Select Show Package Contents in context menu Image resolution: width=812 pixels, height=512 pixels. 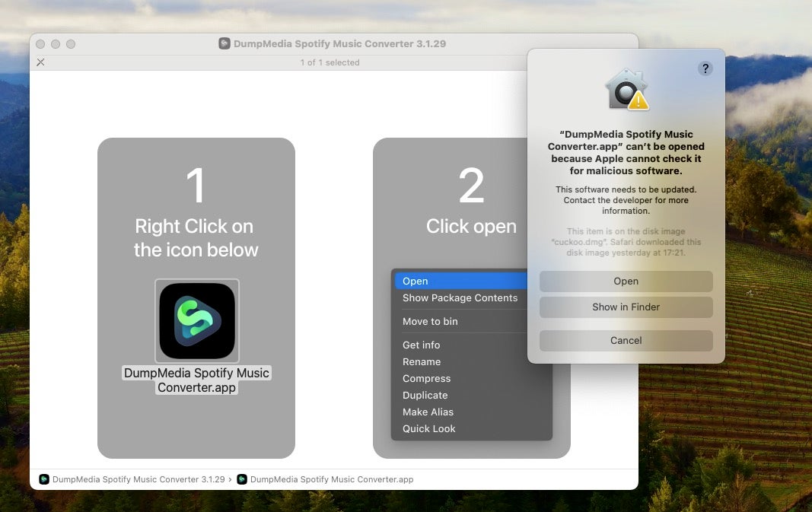pos(460,298)
